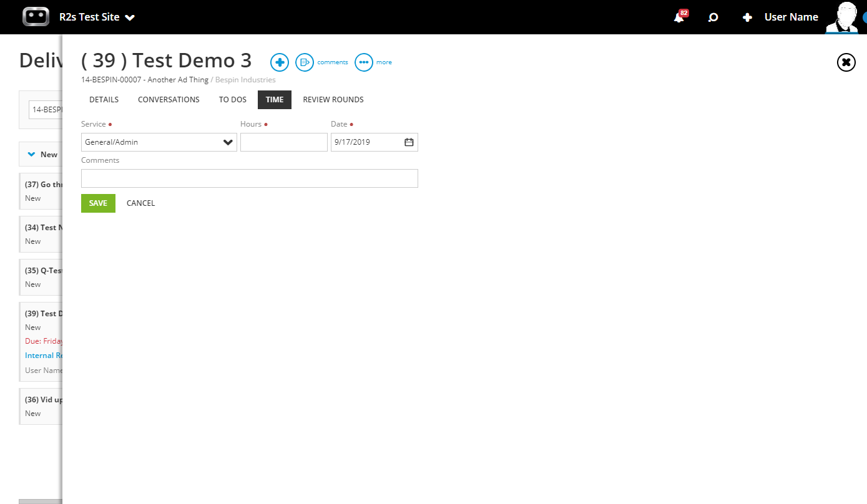The height and width of the screenshot is (504, 867).
Task: Close the panel with the X icon
Action: [846, 62]
